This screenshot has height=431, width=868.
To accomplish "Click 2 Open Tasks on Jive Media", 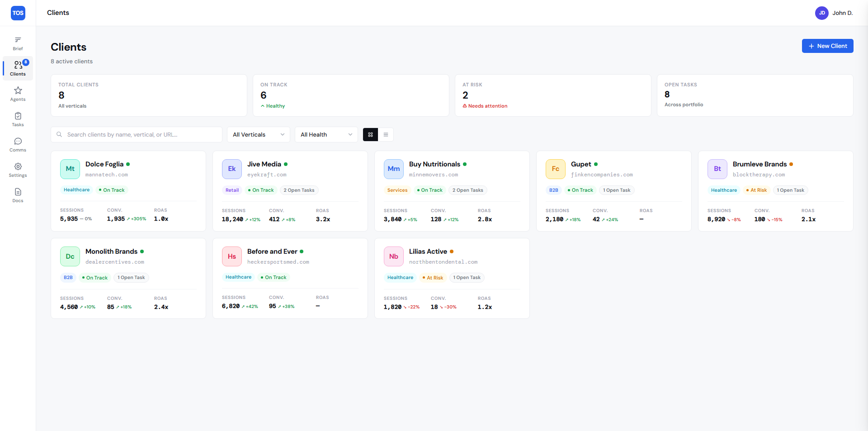I will (299, 190).
